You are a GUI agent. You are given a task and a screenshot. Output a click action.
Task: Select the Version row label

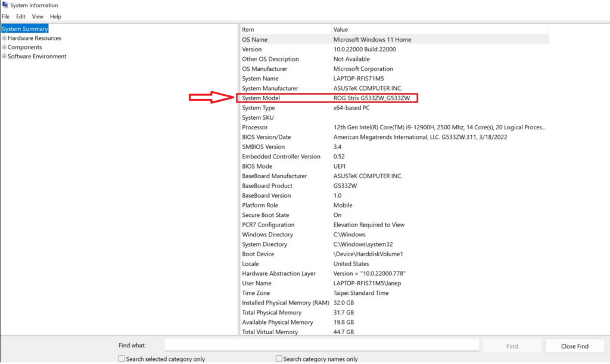(x=252, y=49)
